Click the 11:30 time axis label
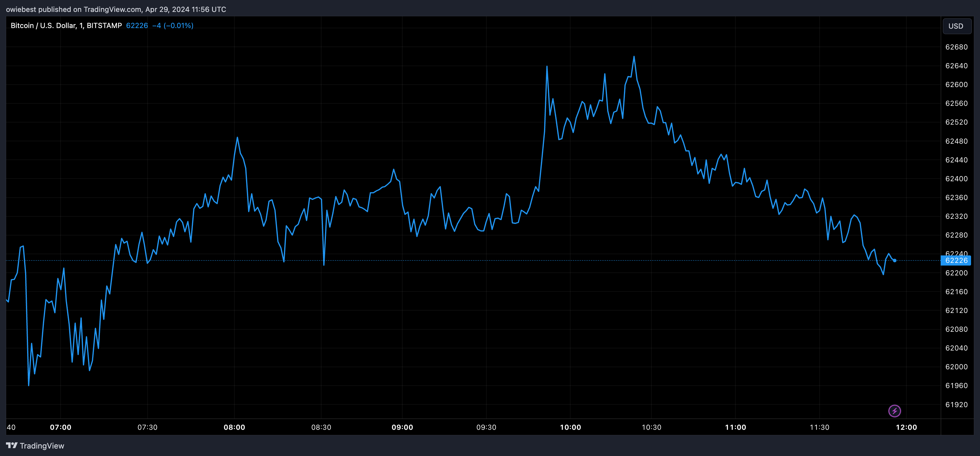980x456 pixels. pos(820,427)
